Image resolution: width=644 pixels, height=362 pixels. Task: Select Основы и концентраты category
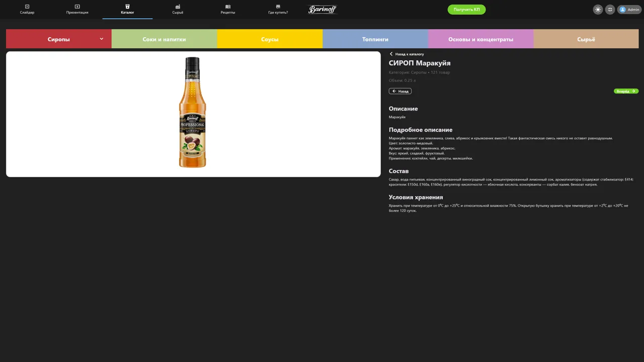[x=480, y=39]
